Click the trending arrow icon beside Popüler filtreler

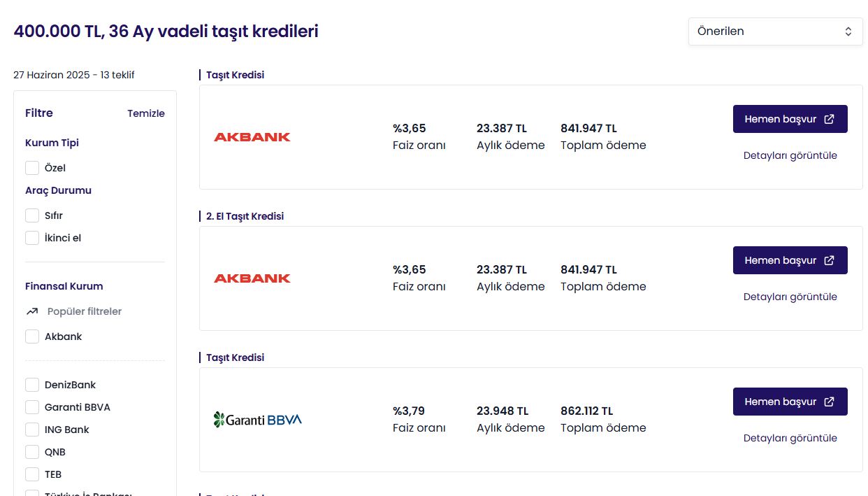32,311
